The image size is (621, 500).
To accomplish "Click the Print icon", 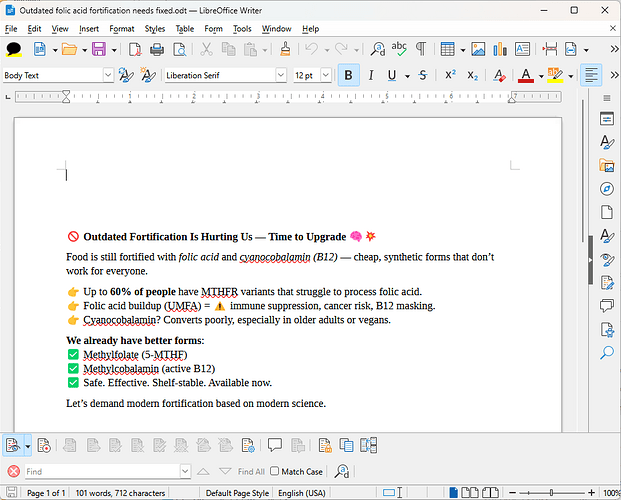I will click(x=157, y=50).
